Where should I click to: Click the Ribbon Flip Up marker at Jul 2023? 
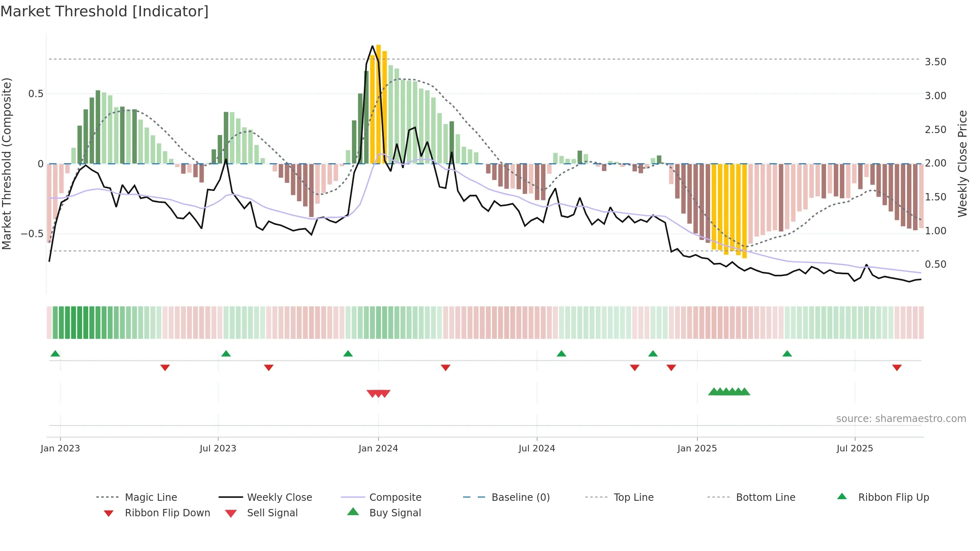pyautogui.click(x=226, y=353)
